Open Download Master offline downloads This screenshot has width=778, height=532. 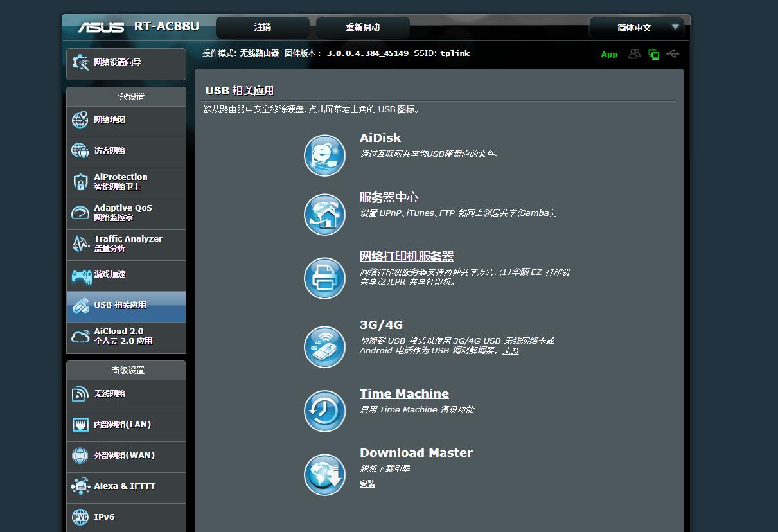point(416,452)
